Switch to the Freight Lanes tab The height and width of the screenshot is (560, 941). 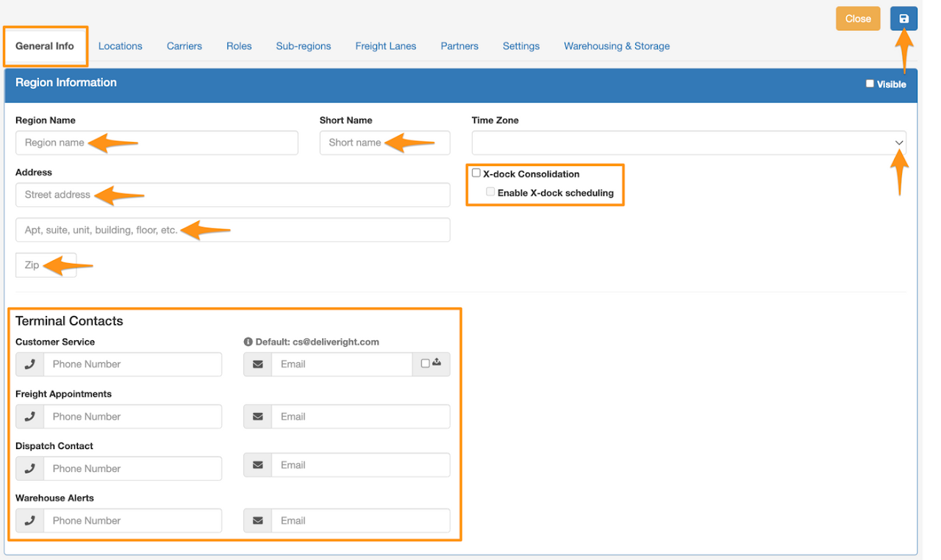(x=386, y=46)
